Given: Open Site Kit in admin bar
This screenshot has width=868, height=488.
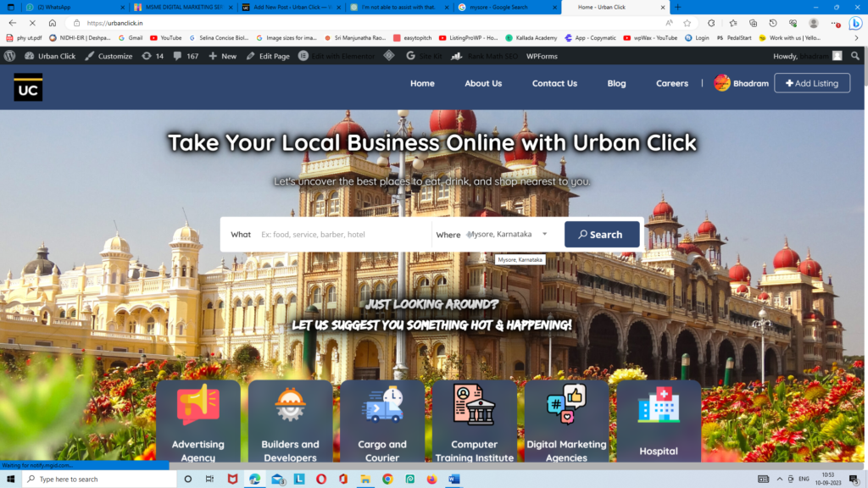Looking at the screenshot, I should click(x=424, y=56).
